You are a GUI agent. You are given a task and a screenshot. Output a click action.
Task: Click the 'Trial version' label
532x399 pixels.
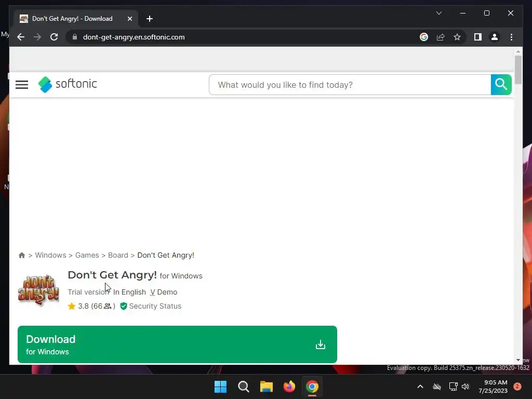[x=88, y=292]
